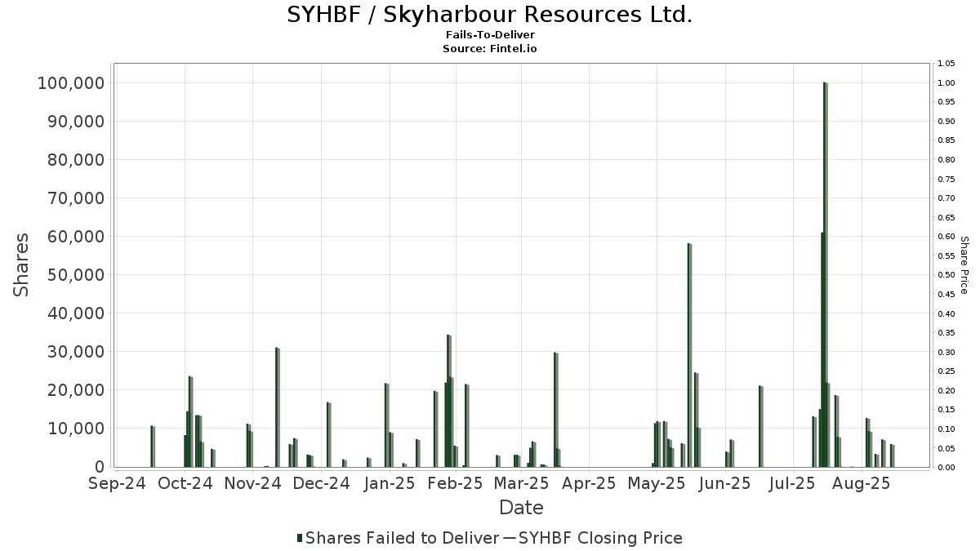Select the 23,500 bar in early October 2024
Image resolution: width=980 pixels, height=551 pixels.
191,421
